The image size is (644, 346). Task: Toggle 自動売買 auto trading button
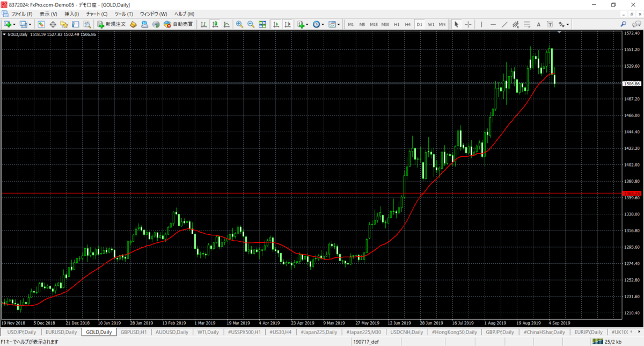[x=179, y=24]
